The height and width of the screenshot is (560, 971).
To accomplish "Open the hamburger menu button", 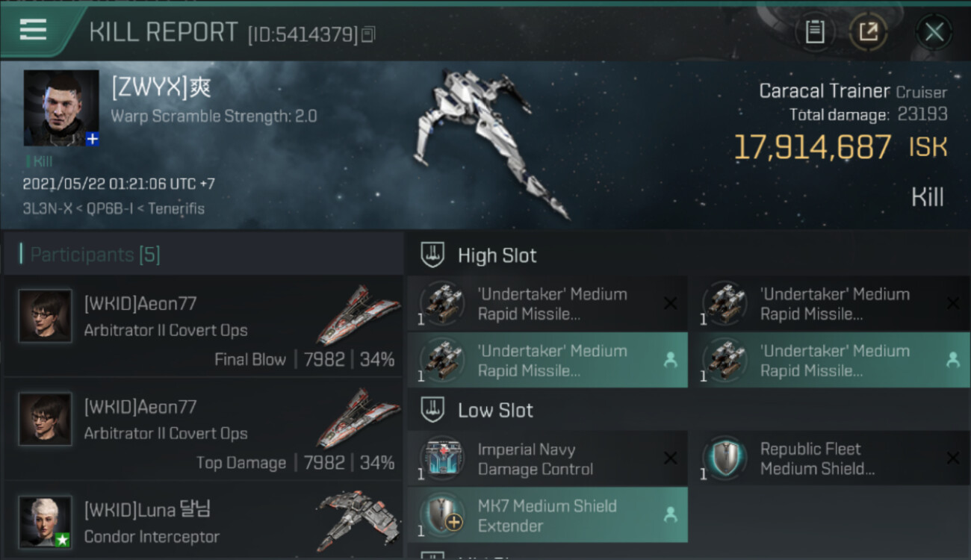I will pyautogui.click(x=34, y=31).
